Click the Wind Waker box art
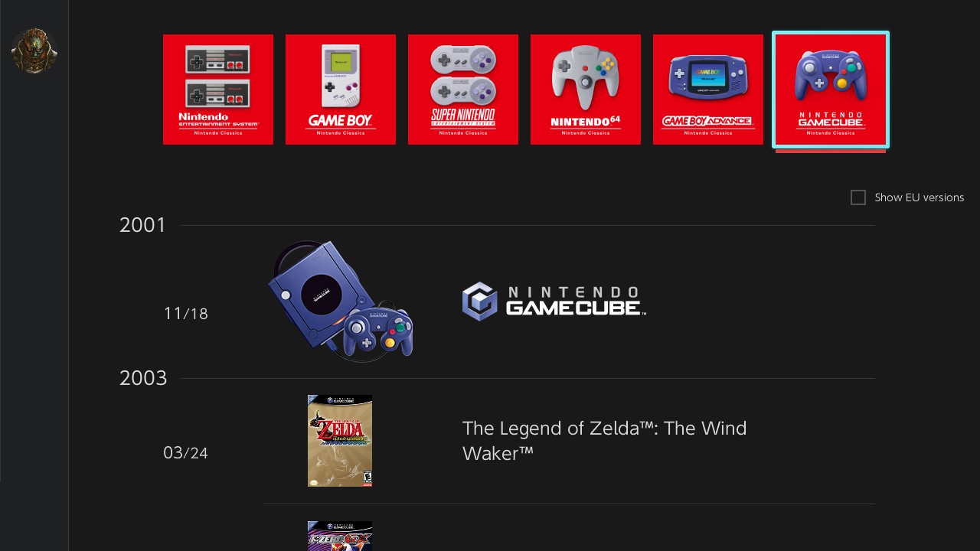 click(340, 441)
